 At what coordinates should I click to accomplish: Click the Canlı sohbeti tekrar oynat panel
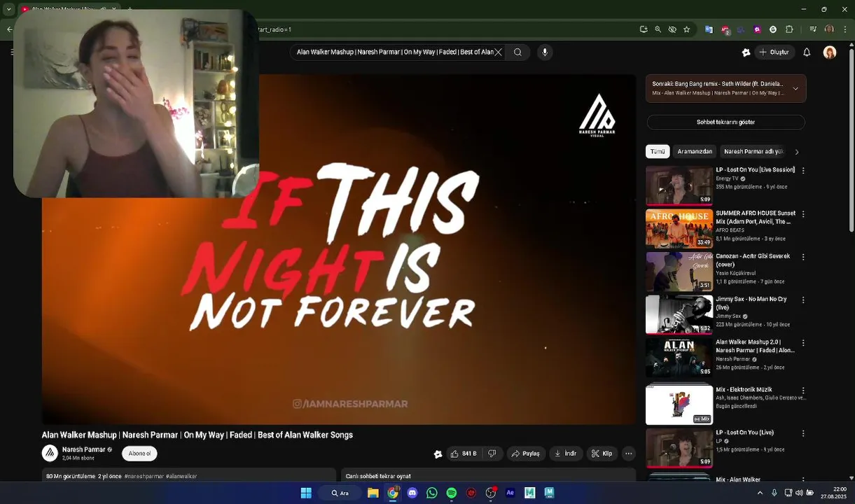[x=488, y=476]
